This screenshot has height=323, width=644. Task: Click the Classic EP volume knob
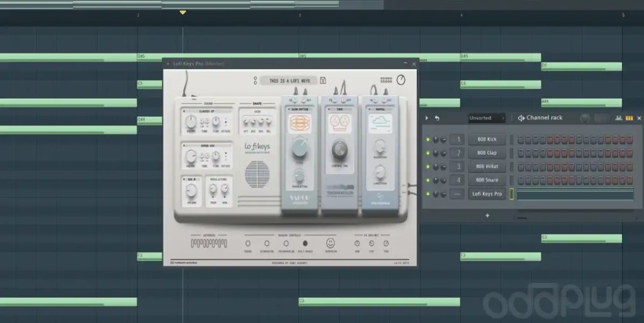tap(191, 122)
